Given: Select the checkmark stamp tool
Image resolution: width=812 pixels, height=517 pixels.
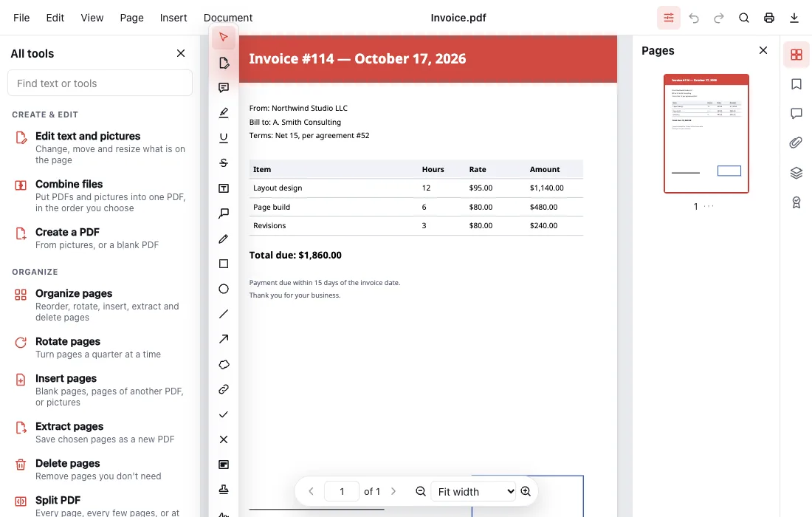Looking at the screenshot, I should (223, 414).
